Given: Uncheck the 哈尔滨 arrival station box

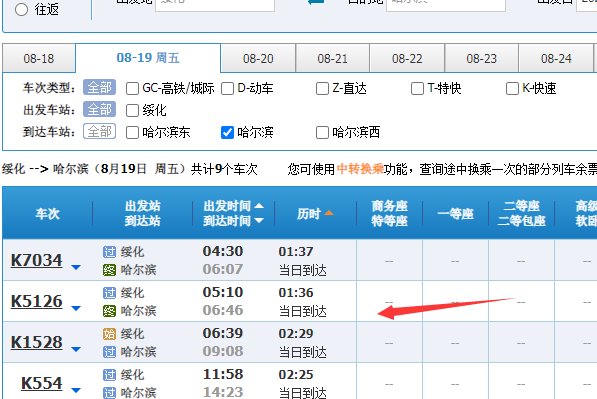Looking at the screenshot, I should point(227,132).
